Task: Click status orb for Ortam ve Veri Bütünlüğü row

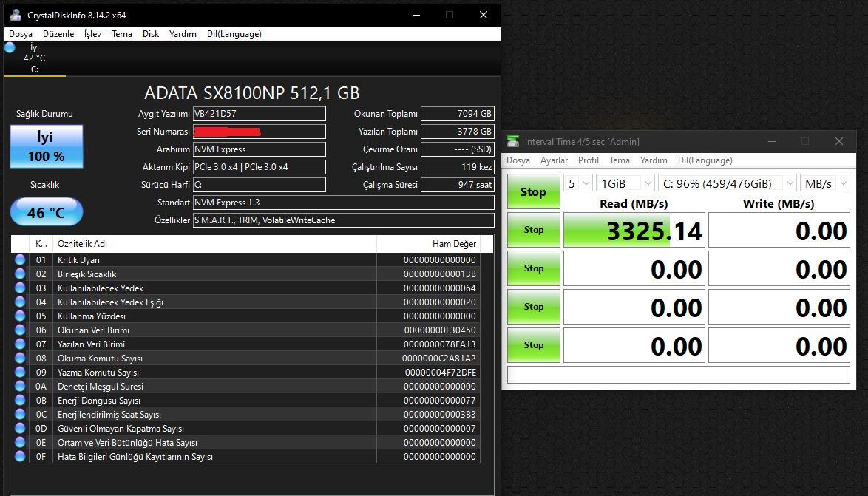Action: coord(20,442)
